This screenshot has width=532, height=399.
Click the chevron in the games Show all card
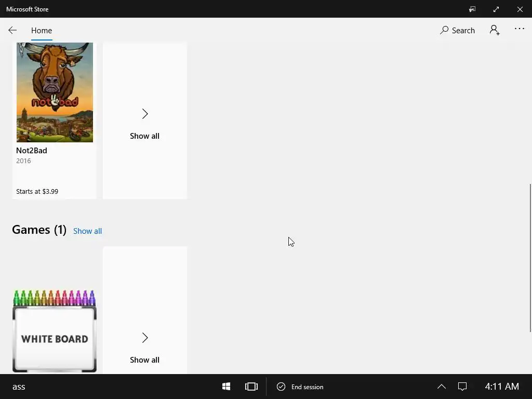pos(145,338)
